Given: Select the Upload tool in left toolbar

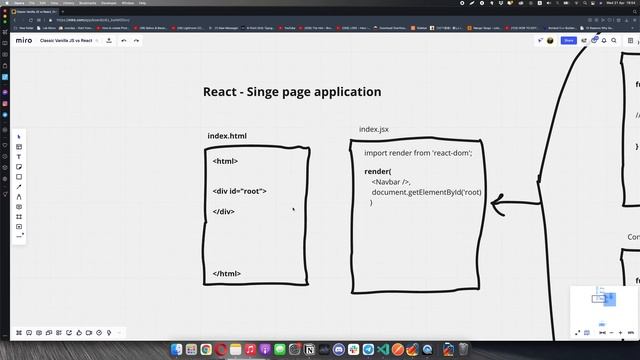Looking at the screenshot, I should click(x=19, y=227).
